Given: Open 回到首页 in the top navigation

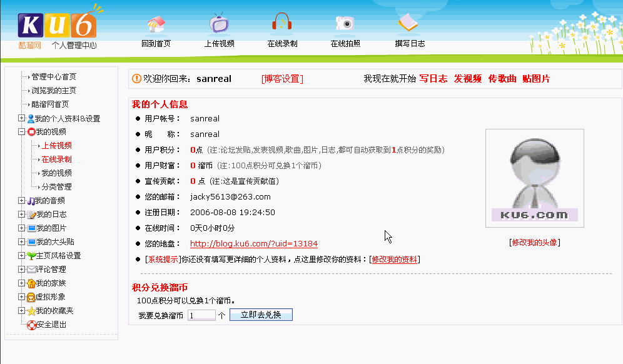Looking at the screenshot, I should click(156, 44).
